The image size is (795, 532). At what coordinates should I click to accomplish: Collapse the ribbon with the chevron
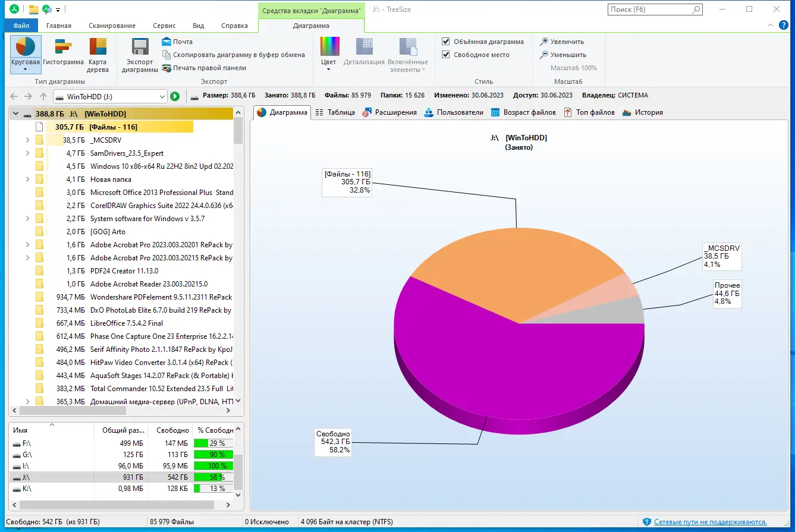coord(770,26)
